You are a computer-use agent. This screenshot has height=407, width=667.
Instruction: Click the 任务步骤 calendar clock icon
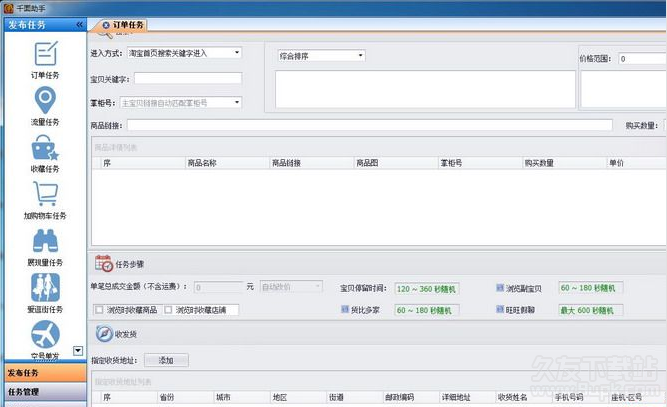point(104,264)
